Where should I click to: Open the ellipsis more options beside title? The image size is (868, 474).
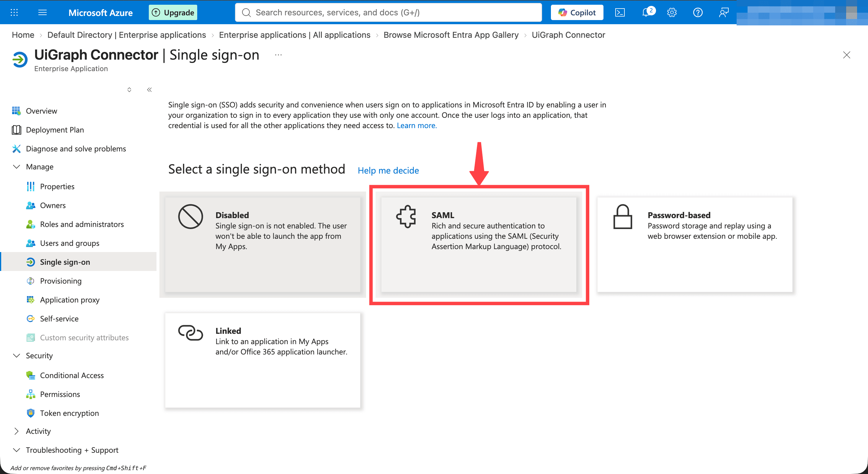[278, 55]
